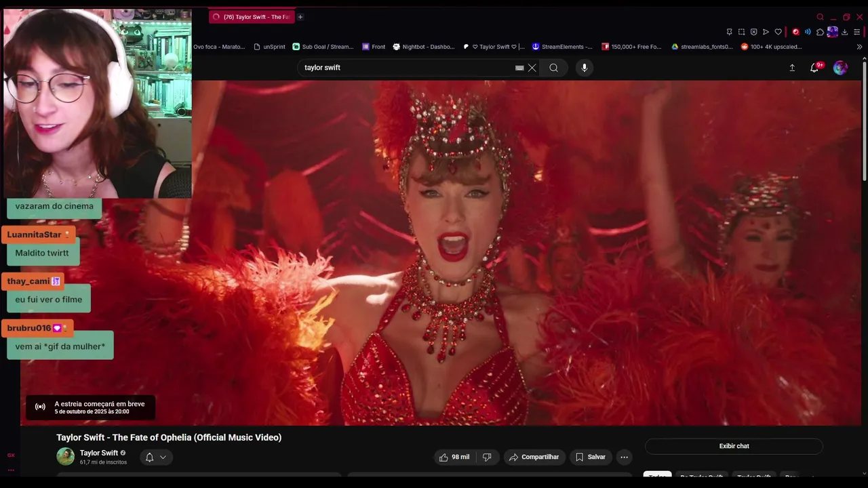Image resolution: width=868 pixels, height=488 pixels.
Task: Click the YouTube search magnifier button
Action: (x=554, y=68)
